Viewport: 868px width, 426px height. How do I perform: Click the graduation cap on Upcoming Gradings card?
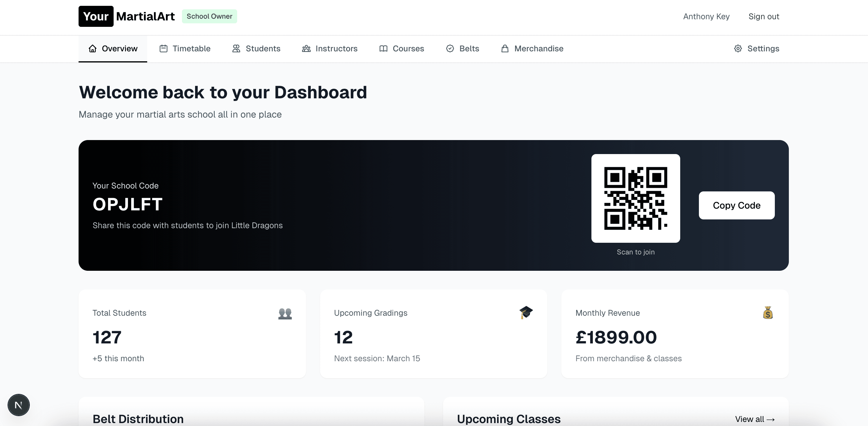click(526, 313)
